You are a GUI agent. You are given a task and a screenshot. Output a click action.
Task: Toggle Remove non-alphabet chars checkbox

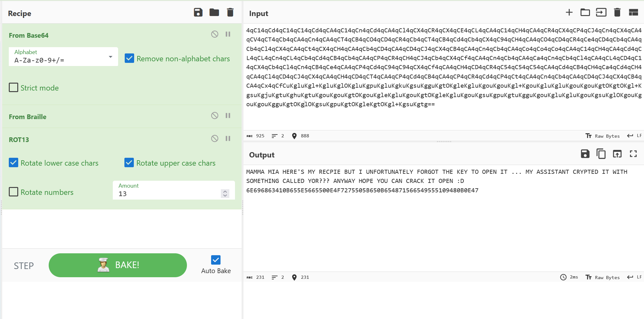click(x=129, y=58)
